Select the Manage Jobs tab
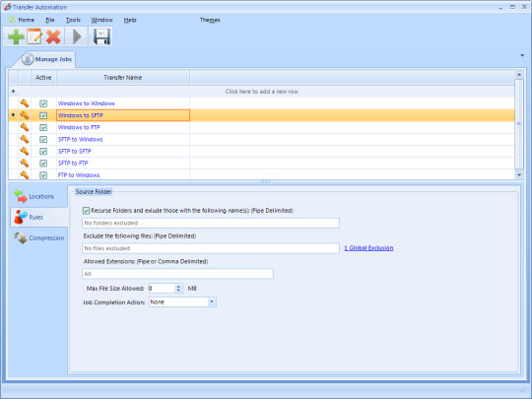The image size is (532, 399). (46, 59)
